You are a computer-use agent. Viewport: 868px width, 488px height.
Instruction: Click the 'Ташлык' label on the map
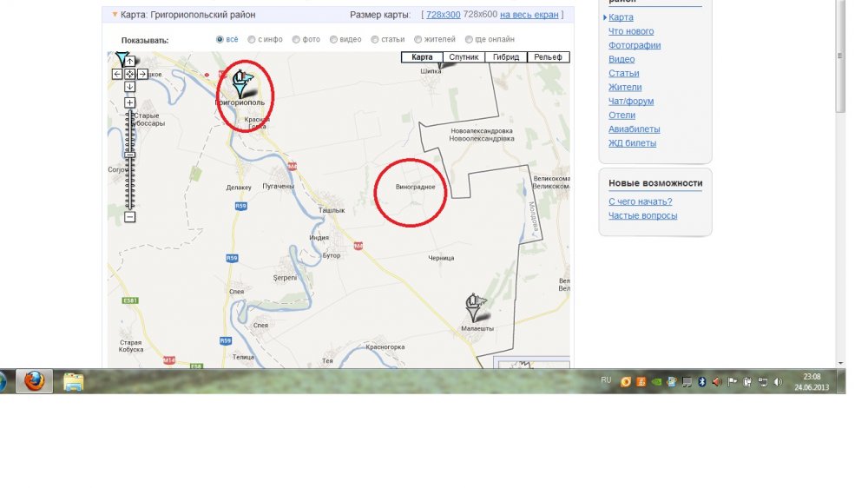332,210
